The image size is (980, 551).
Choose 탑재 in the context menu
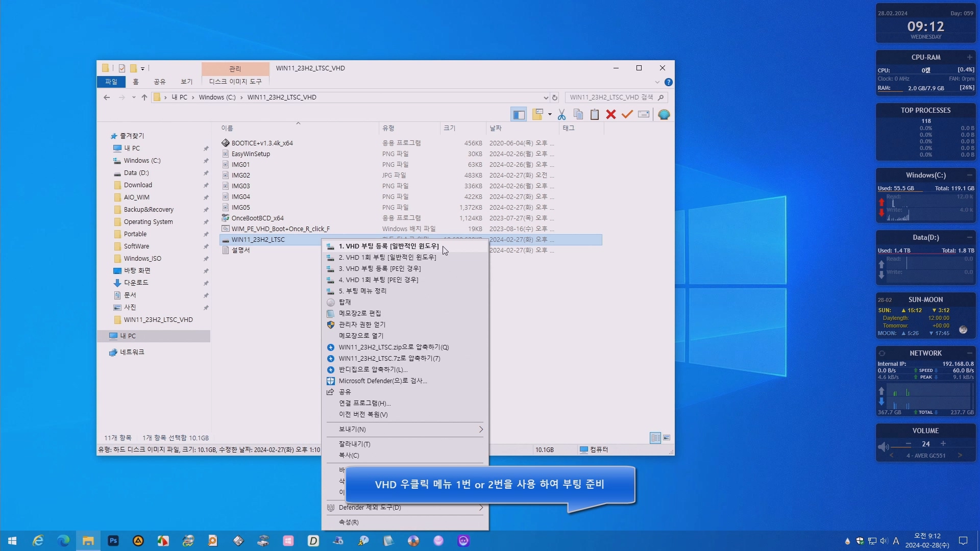pyautogui.click(x=405, y=303)
